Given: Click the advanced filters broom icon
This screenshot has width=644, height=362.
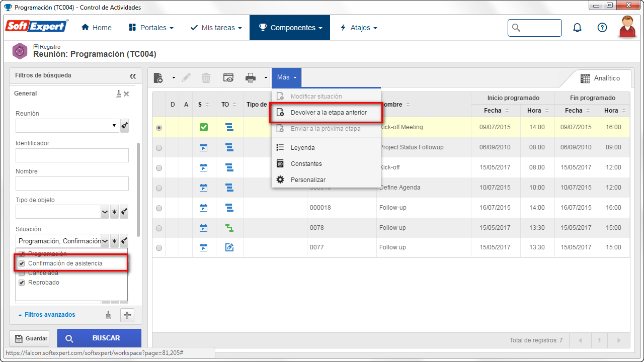Looking at the screenshot, I should coord(108,315).
